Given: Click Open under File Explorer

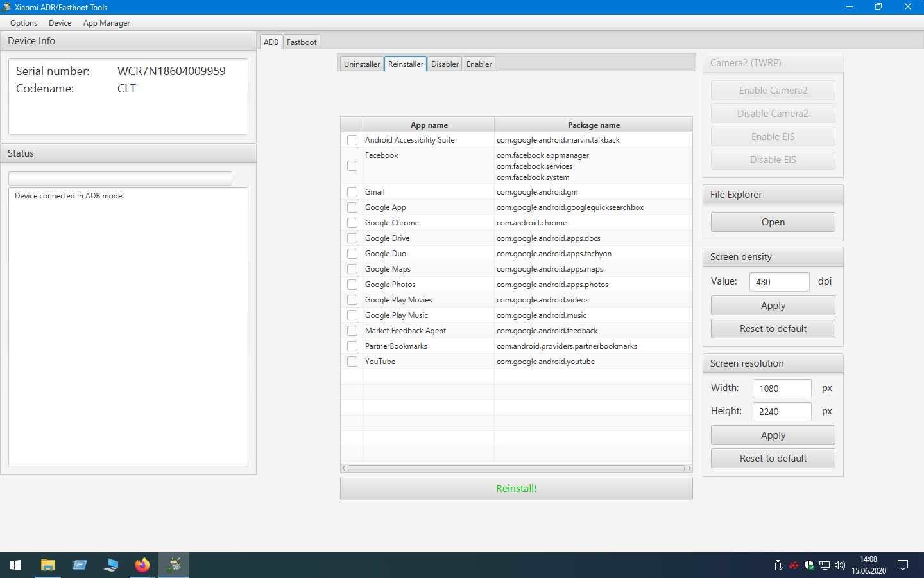Looking at the screenshot, I should click(x=773, y=222).
